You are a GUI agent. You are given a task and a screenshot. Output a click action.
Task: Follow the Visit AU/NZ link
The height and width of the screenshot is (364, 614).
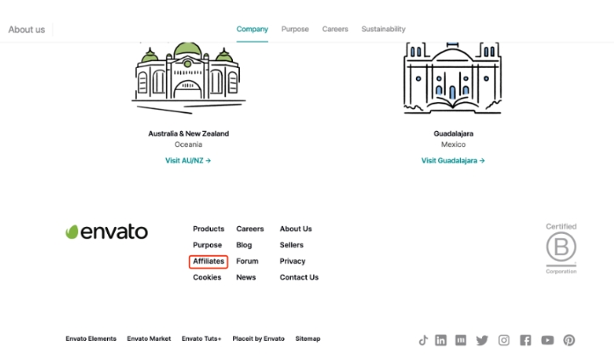[x=188, y=160]
